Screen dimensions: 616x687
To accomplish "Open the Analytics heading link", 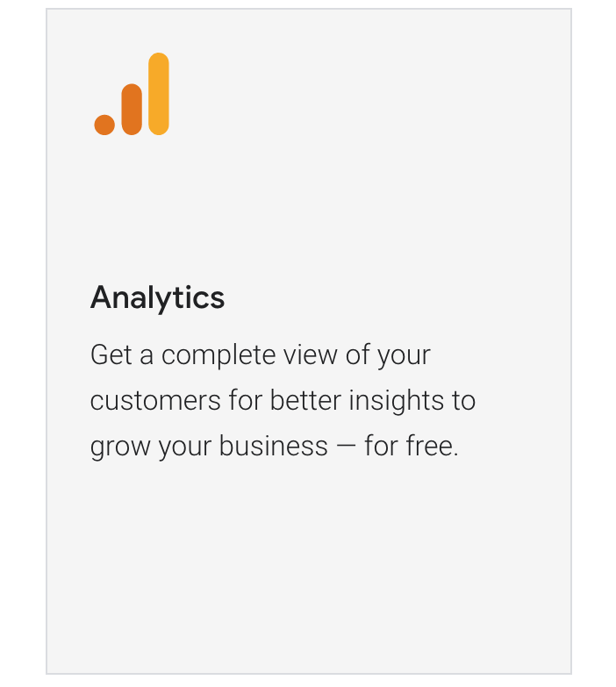I will click(157, 298).
